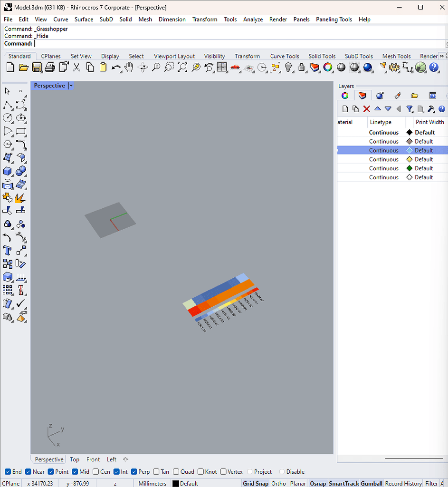The width and height of the screenshot is (448, 487).
Task: Move selected layer up with triangle arrow
Action: pyautogui.click(x=377, y=108)
